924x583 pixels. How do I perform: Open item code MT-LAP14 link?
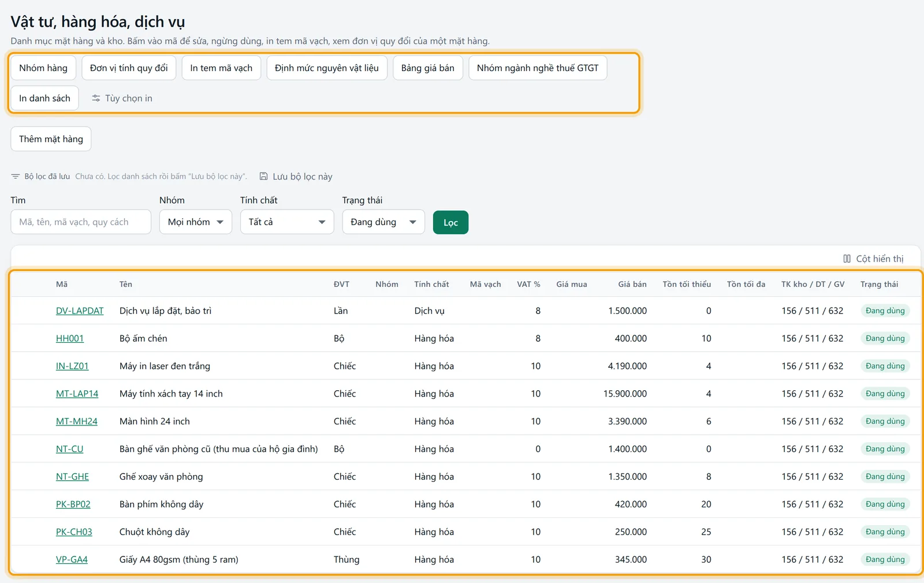77,394
